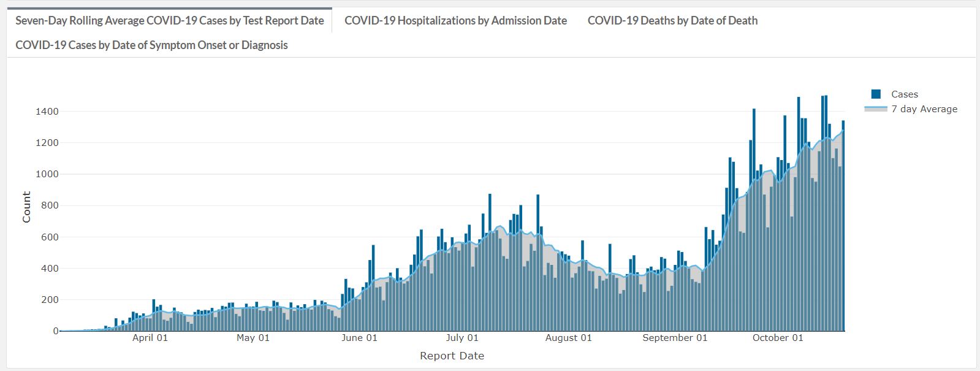Image resolution: width=980 pixels, height=371 pixels.
Task: Click the April 01 x-axis label
Action: click(150, 338)
